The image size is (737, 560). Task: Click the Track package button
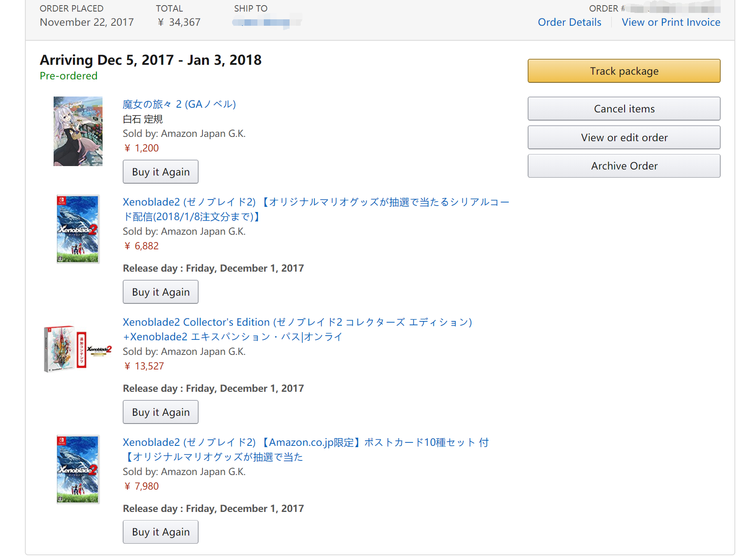point(624,71)
